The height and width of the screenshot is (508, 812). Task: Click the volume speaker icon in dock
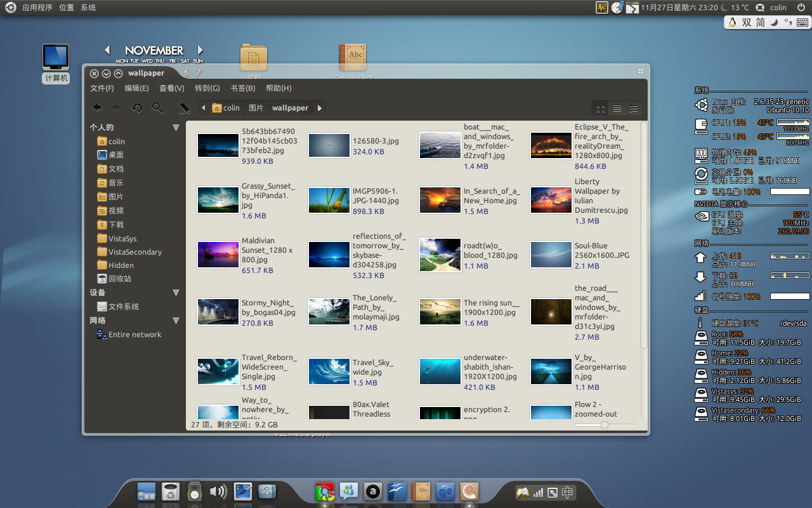tap(218, 491)
